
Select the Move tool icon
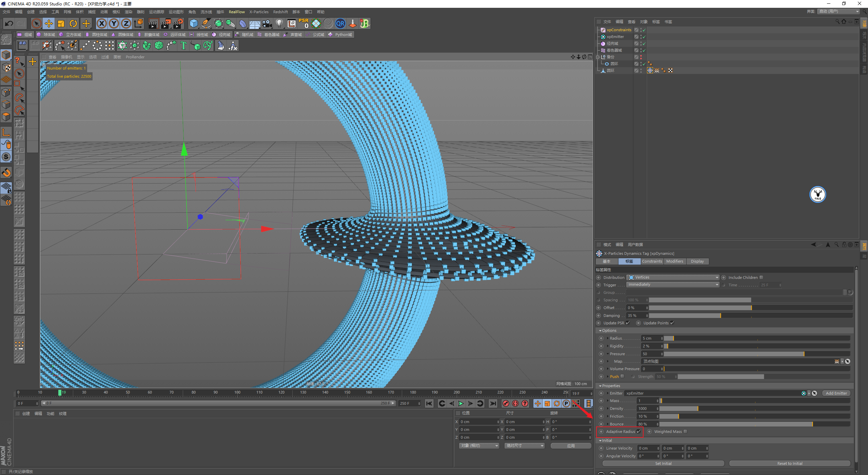(49, 23)
